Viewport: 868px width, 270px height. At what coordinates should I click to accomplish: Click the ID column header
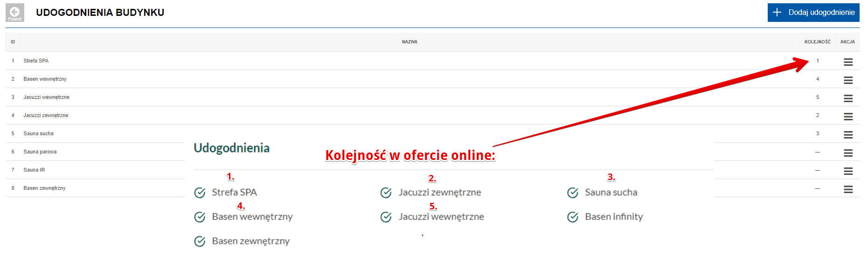point(13,42)
